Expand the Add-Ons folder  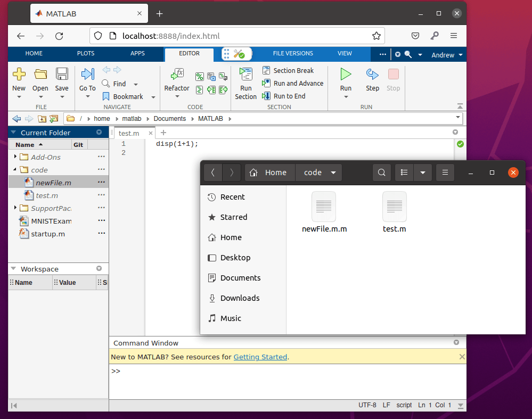coord(15,157)
